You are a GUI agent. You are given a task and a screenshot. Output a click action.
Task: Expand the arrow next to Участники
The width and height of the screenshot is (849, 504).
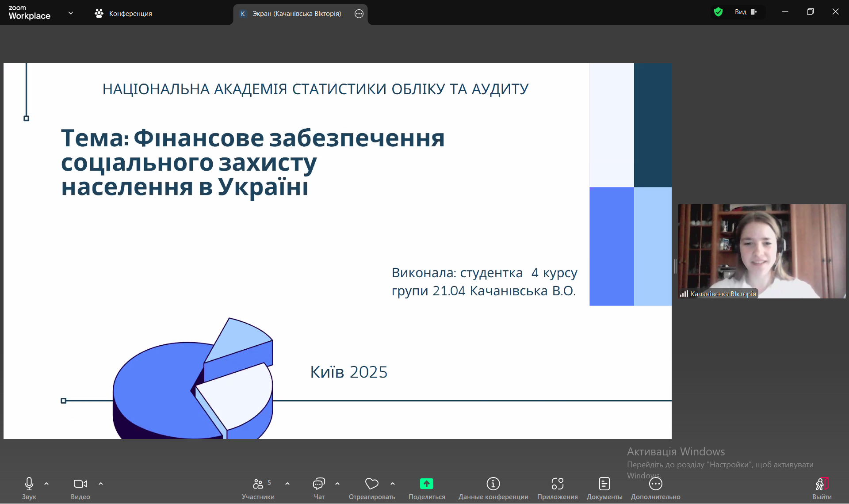[287, 484]
